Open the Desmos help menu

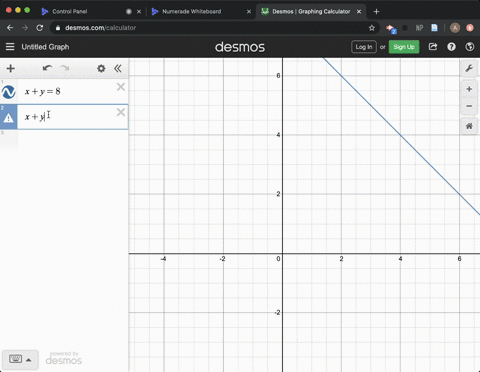click(451, 47)
